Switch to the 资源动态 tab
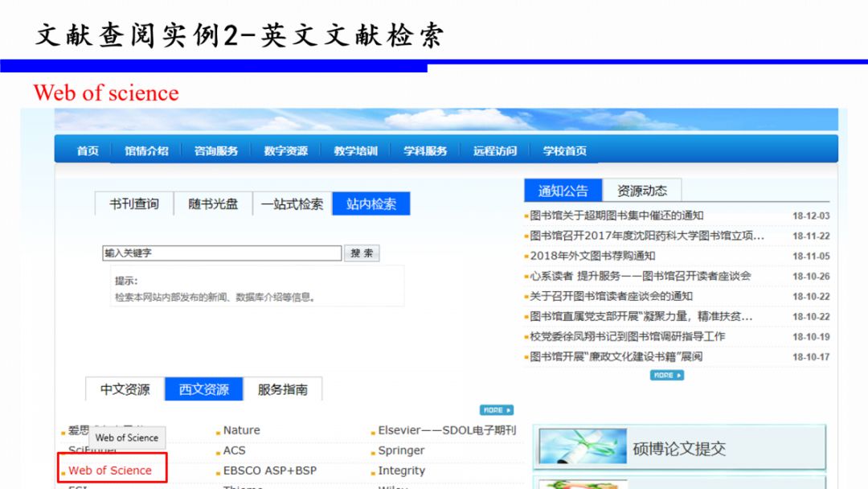Screen dimensions: 868x489 (642, 191)
